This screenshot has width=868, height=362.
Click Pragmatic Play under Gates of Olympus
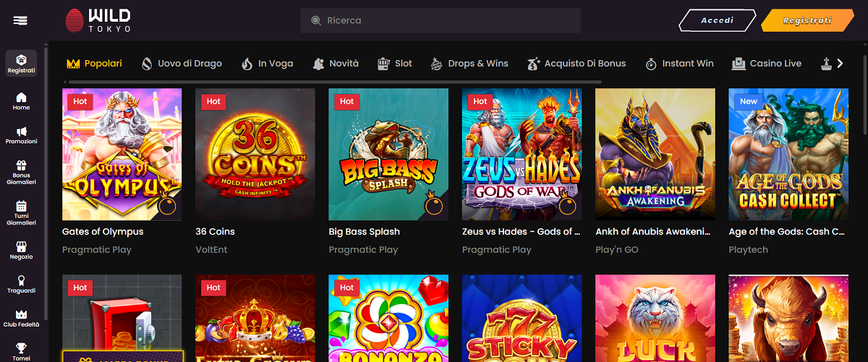coord(97,250)
